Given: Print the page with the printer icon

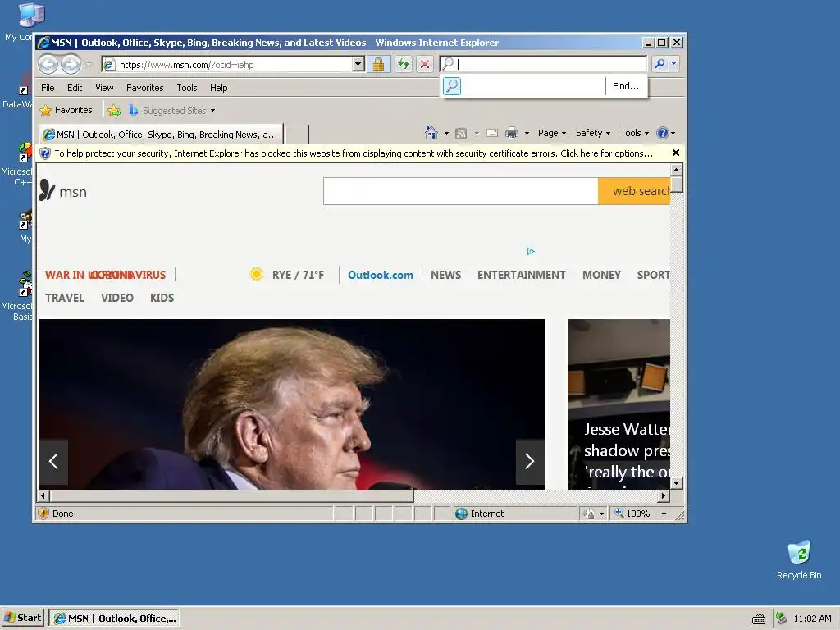Looking at the screenshot, I should [512, 133].
